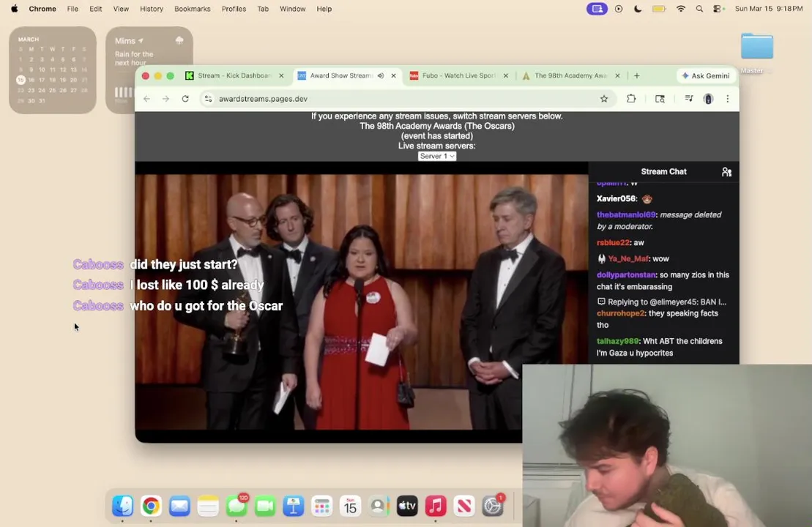Open the History menu
The height and width of the screenshot is (527, 812).
[152, 9]
